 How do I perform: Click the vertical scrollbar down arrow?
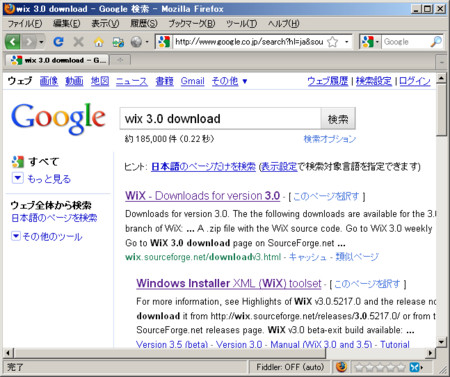[x=441, y=342]
